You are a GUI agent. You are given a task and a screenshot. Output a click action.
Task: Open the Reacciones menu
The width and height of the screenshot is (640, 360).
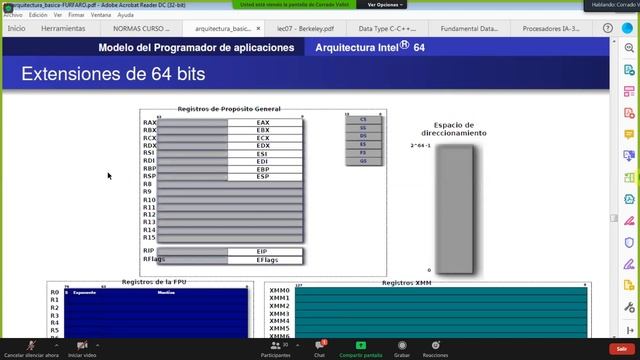click(x=436, y=349)
